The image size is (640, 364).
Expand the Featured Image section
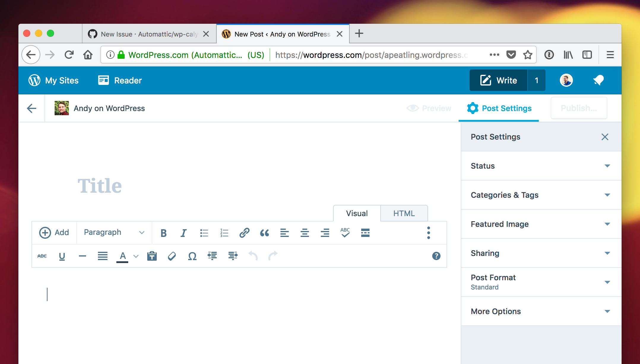coord(541,224)
